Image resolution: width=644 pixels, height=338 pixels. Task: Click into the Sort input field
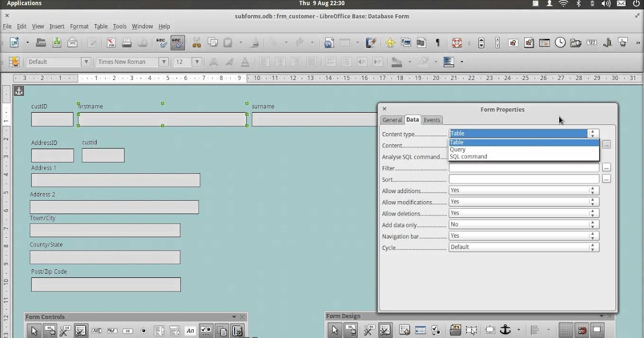click(524, 179)
